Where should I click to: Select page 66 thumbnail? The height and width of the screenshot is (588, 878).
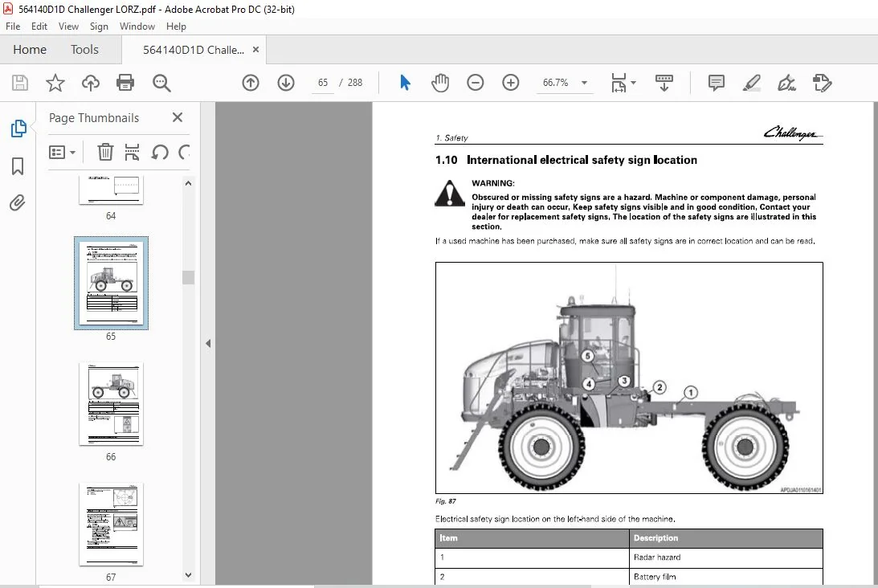click(111, 404)
